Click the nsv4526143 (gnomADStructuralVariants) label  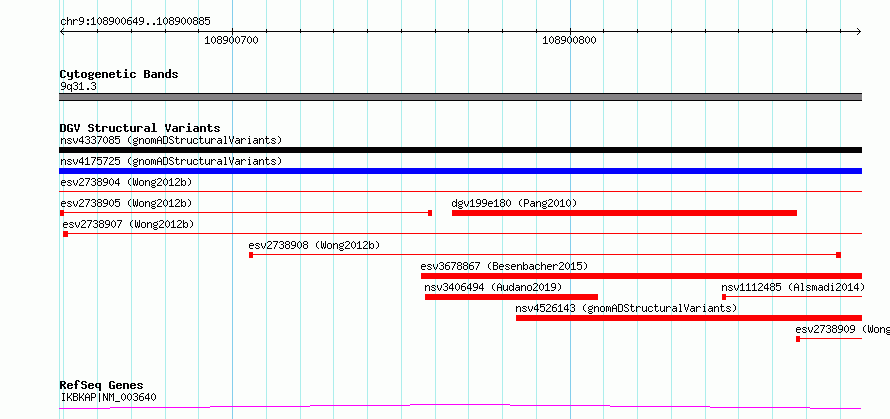pyautogui.click(x=626, y=308)
